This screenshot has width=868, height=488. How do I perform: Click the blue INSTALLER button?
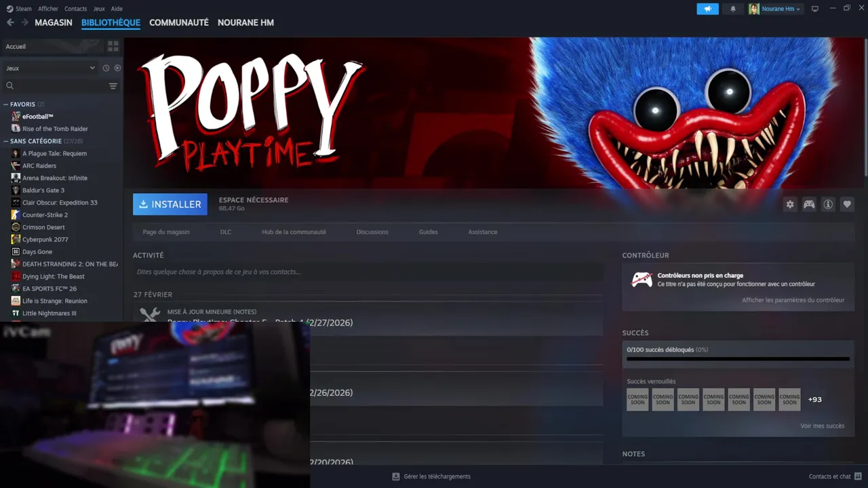170,204
